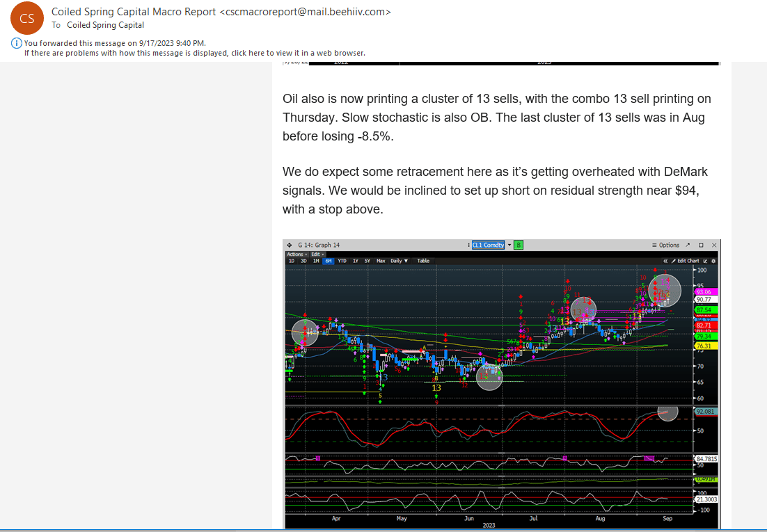Image resolution: width=767 pixels, height=532 pixels.
Task: Click the maximize square icon in chart window
Action: tap(701, 245)
